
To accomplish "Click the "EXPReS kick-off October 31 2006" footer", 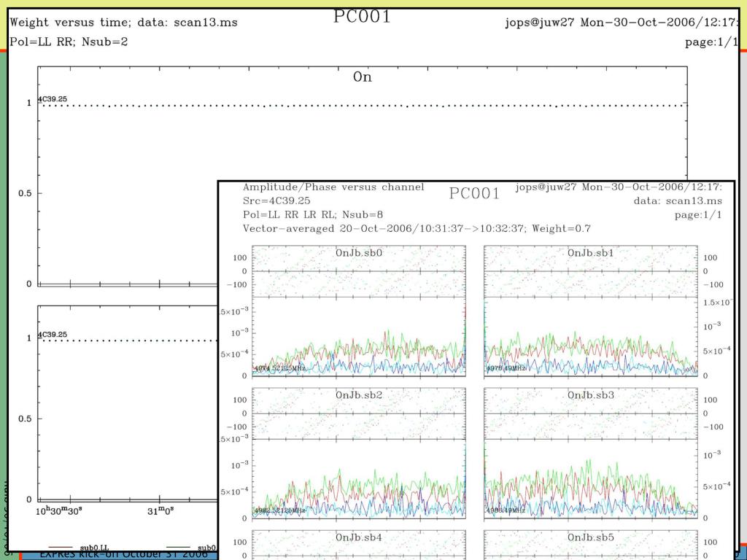I will 124,555.
